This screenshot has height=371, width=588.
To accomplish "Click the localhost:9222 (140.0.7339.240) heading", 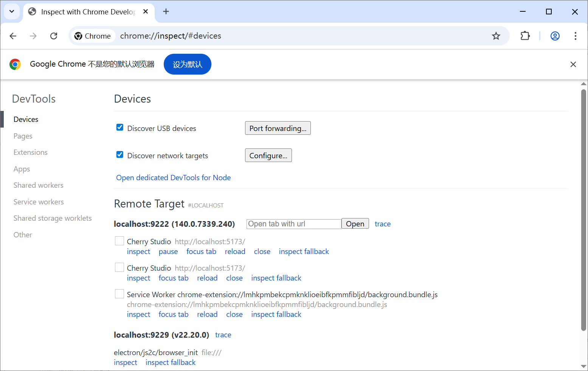I will pos(174,224).
